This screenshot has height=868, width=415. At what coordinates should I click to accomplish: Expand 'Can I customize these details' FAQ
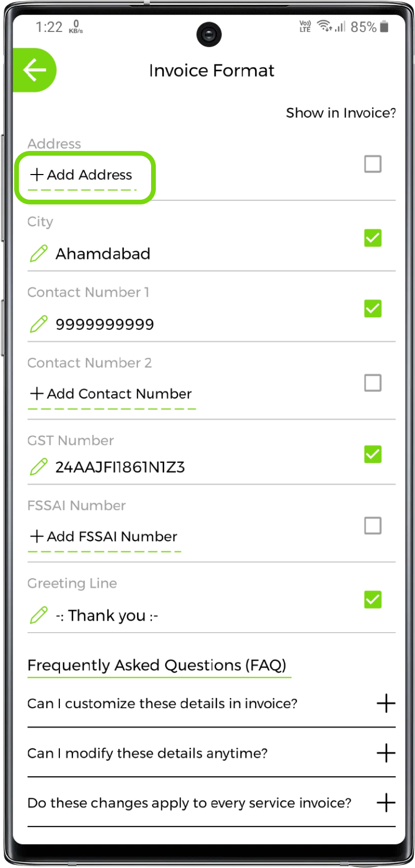[x=386, y=703]
